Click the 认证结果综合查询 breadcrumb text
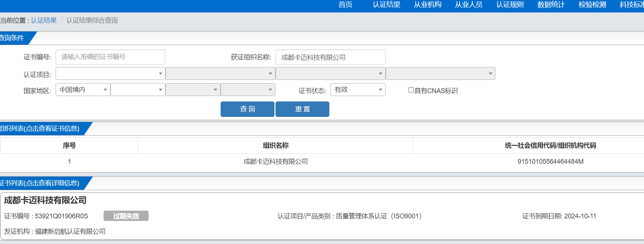Screen dimensions: 644x244 click(x=92, y=21)
